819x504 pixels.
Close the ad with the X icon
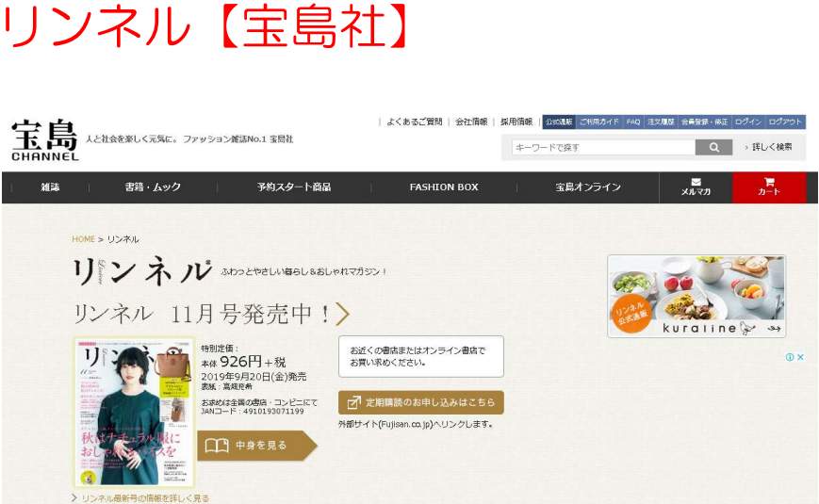pos(800,357)
